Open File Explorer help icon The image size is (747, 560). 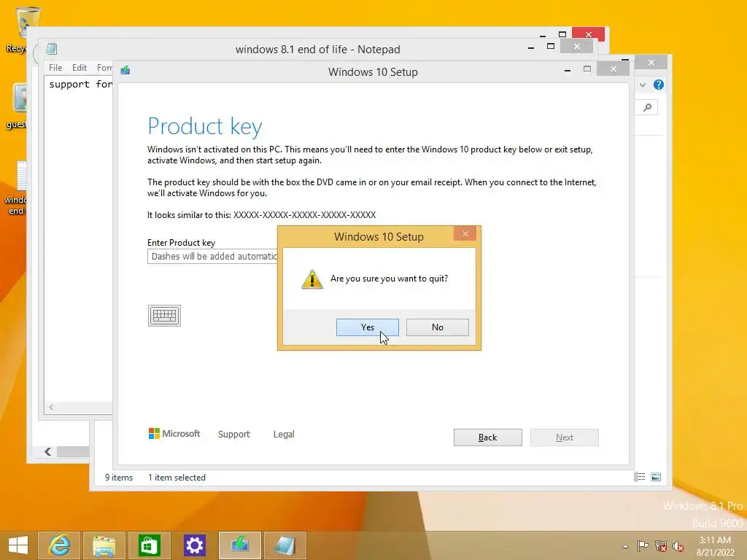tap(659, 85)
